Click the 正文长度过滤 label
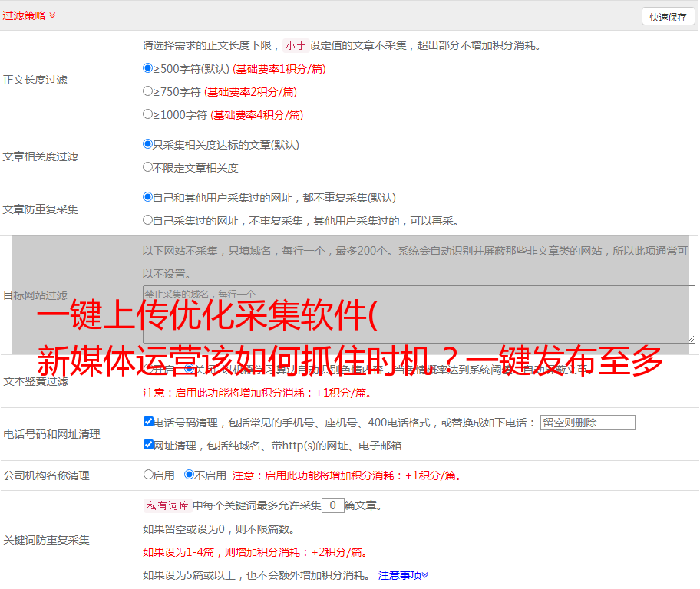Image resolution: width=700 pixels, height=589 pixels. [x=35, y=80]
